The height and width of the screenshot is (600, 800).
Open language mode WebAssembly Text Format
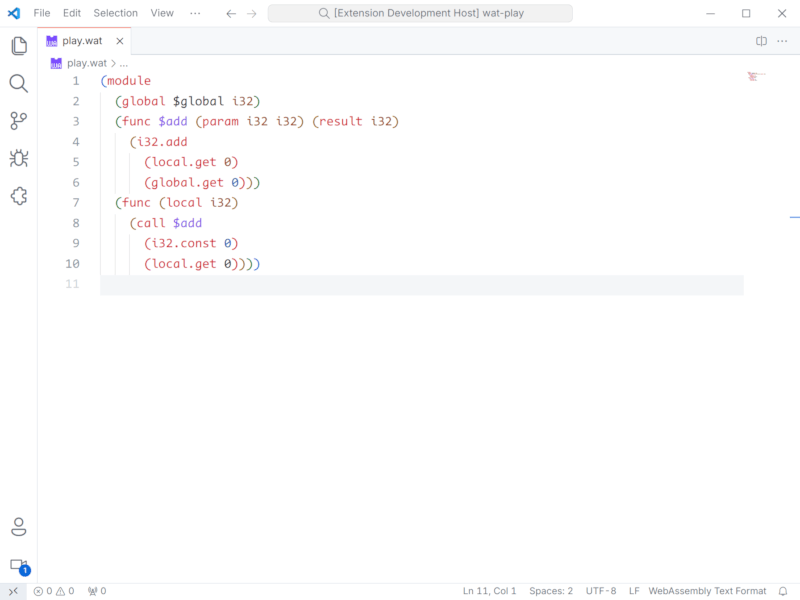pyautogui.click(x=707, y=591)
